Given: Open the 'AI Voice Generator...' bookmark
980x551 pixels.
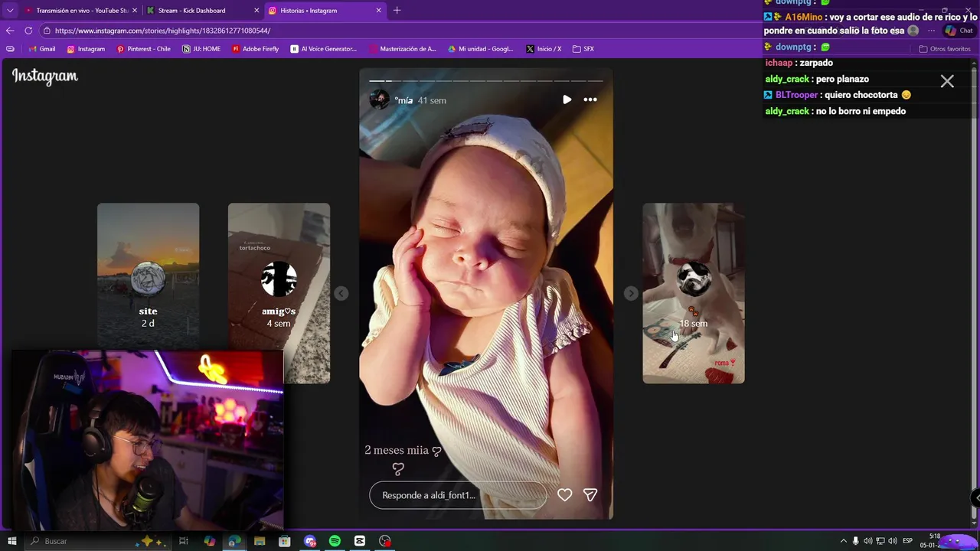Looking at the screenshot, I should (323, 49).
